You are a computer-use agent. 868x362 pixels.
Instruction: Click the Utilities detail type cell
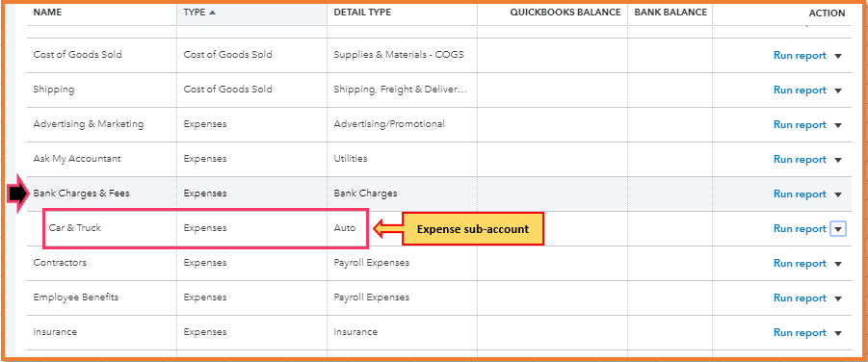(x=351, y=159)
